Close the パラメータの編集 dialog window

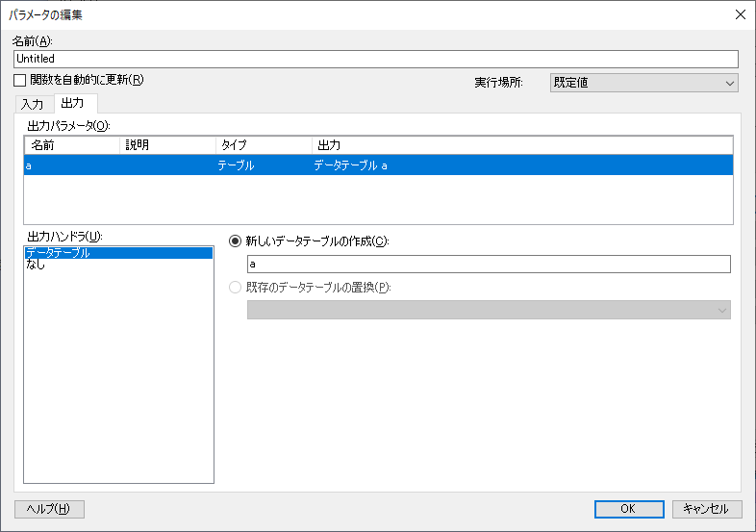coord(740,15)
